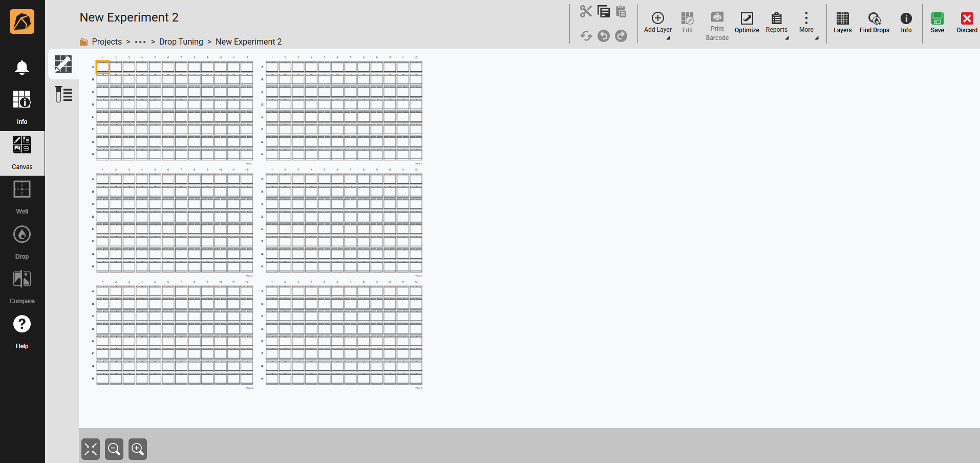This screenshot has width=980, height=463.
Task: Open the More options menu
Action: [x=806, y=23]
